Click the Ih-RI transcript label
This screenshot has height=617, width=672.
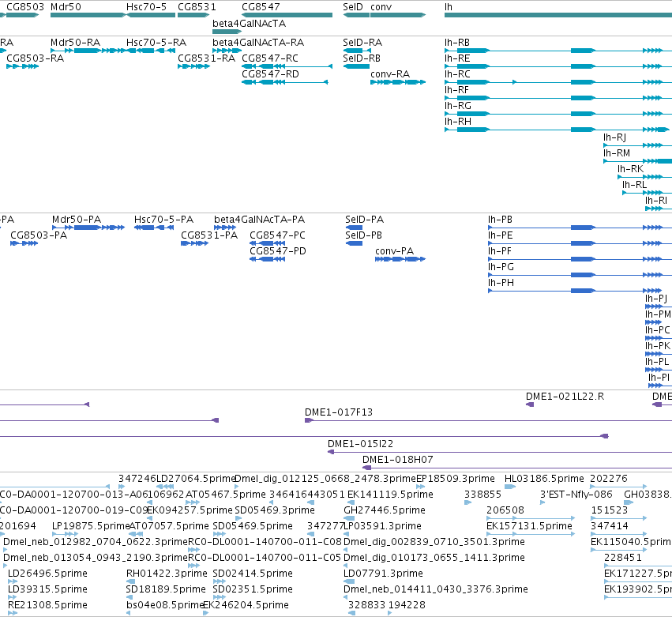click(x=656, y=200)
